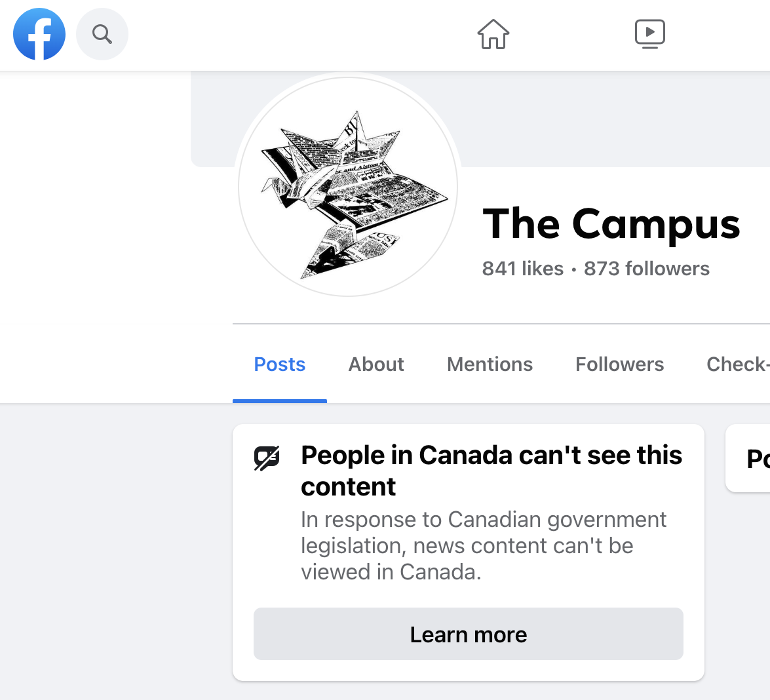Open the Mentions tab
The image size is (770, 700).
490,364
